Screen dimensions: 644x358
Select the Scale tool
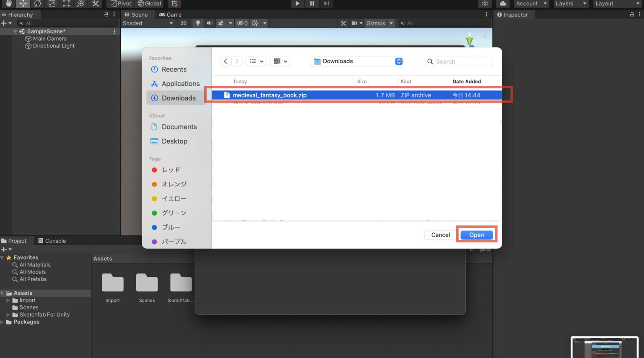click(x=52, y=4)
